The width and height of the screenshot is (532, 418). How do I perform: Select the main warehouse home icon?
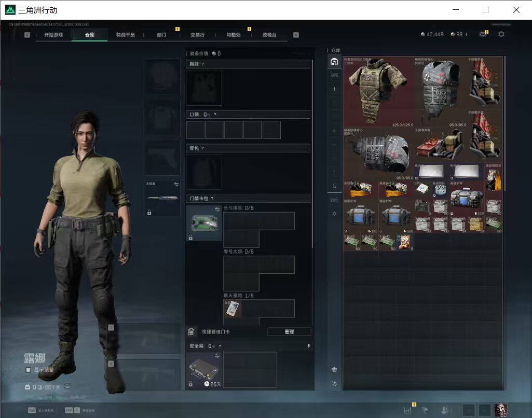[x=335, y=62]
